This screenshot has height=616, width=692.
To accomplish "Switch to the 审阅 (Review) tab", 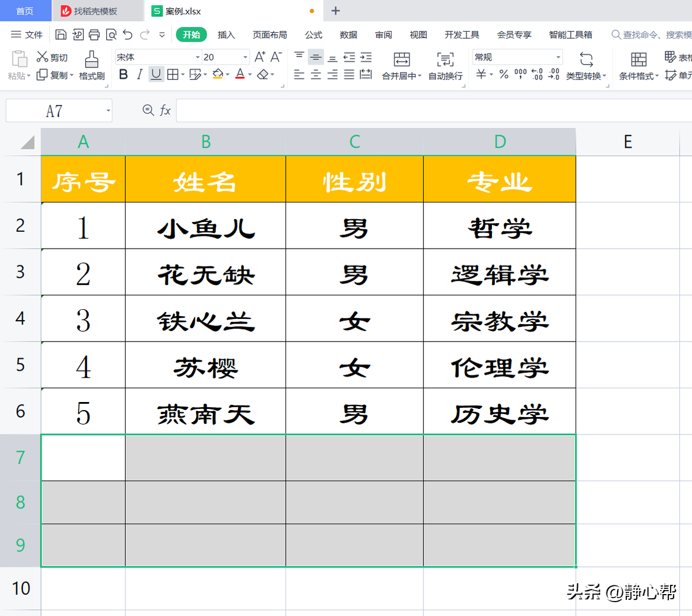I will [x=383, y=35].
